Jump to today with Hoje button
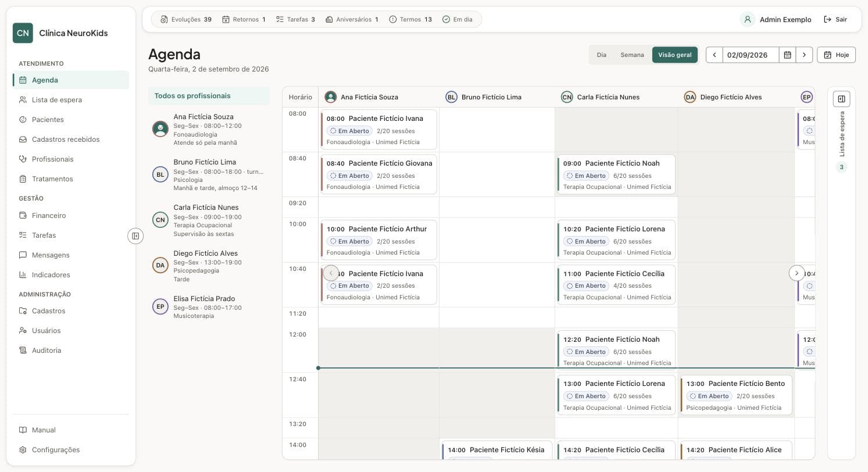868x472 pixels. pyautogui.click(x=836, y=55)
